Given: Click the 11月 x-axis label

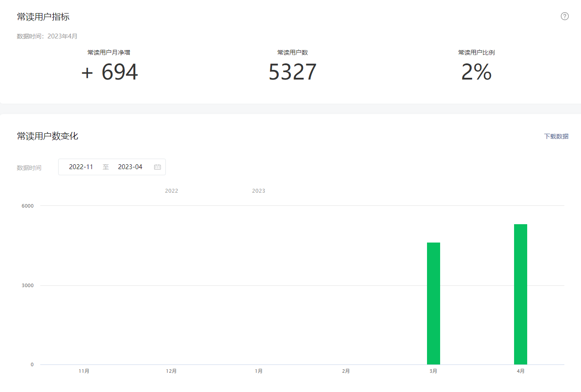Looking at the screenshot, I should [84, 371].
